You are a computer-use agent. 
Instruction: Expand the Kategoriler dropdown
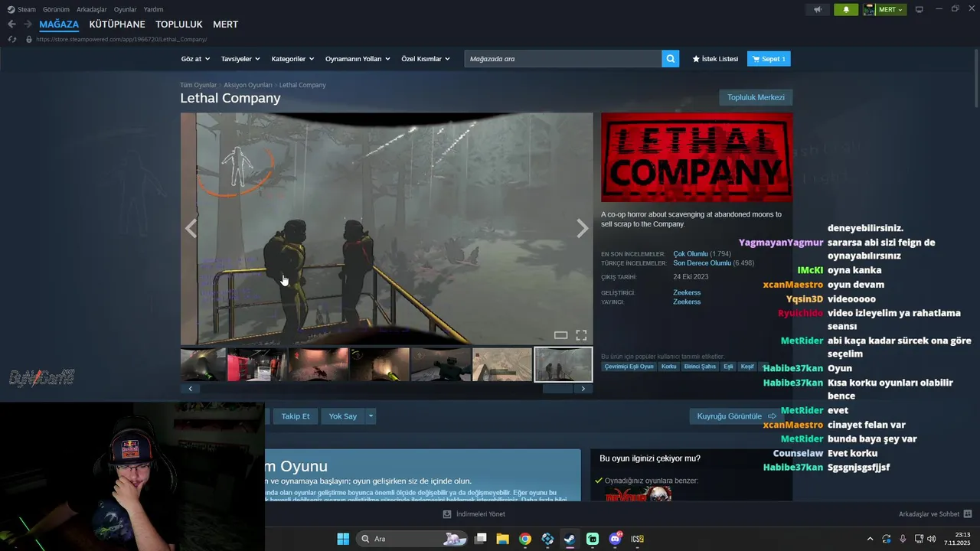[x=292, y=59]
